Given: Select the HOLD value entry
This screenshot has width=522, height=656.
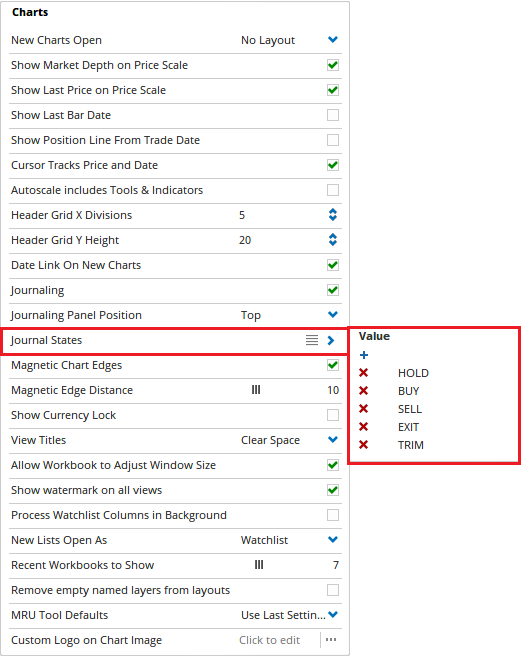Looking at the screenshot, I should click(413, 373).
